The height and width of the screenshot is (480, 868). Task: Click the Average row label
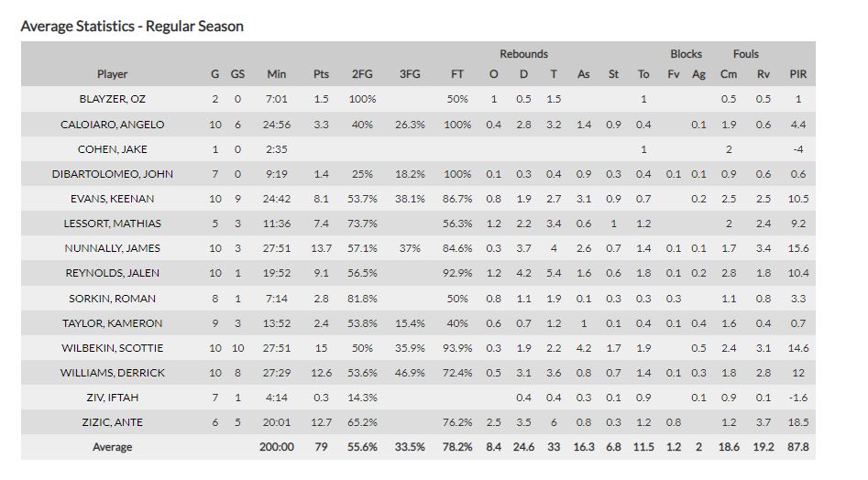pyautogui.click(x=112, y=447)
